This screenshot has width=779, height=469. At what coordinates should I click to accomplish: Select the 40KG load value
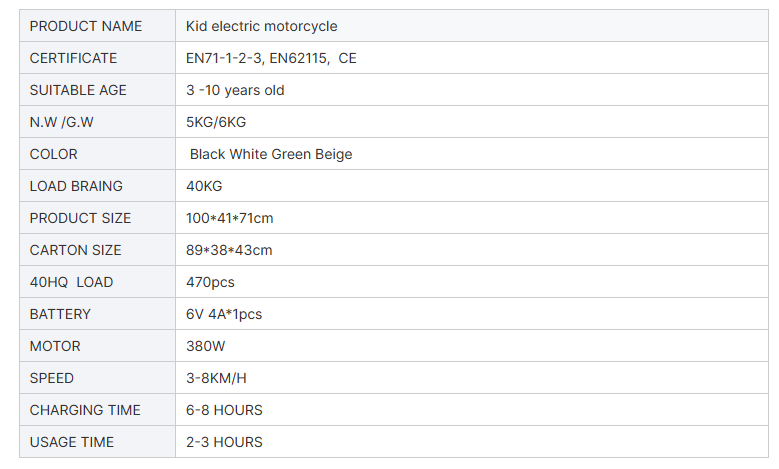205,186
